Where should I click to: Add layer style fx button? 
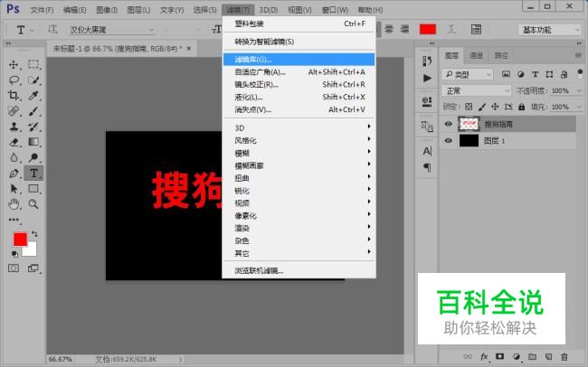(x=484, y=356)
